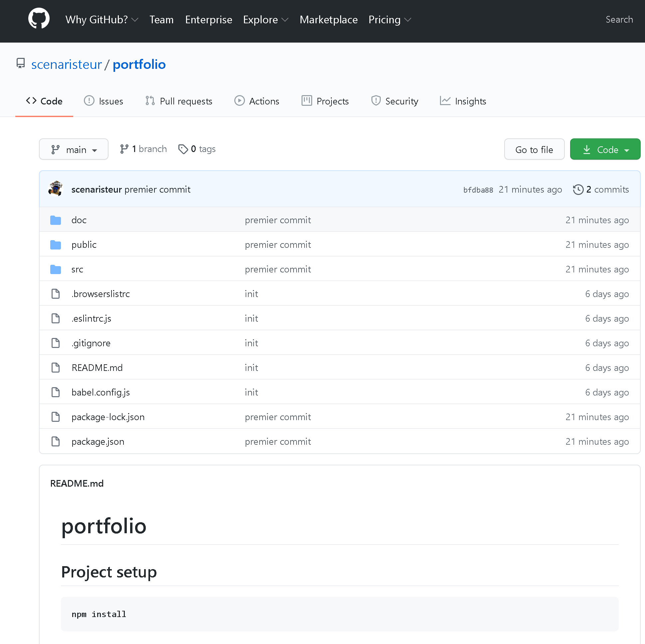
Task: Select the npm install code block
Action: coord(99,614)
